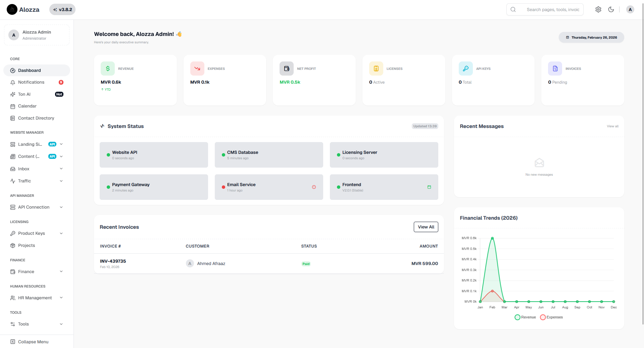Expand the HR Management menu
The height and width of the screenshot is (348, 644).
point(36,298)
